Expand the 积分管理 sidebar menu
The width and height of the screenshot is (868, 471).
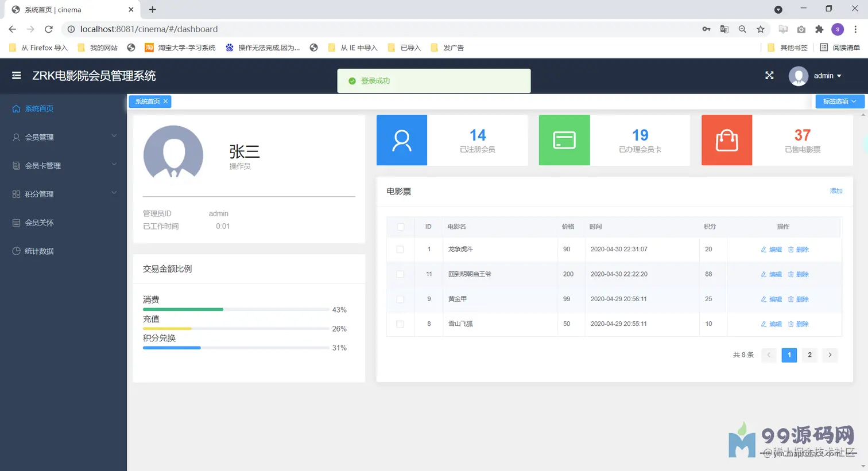click(x=63, y=194)
